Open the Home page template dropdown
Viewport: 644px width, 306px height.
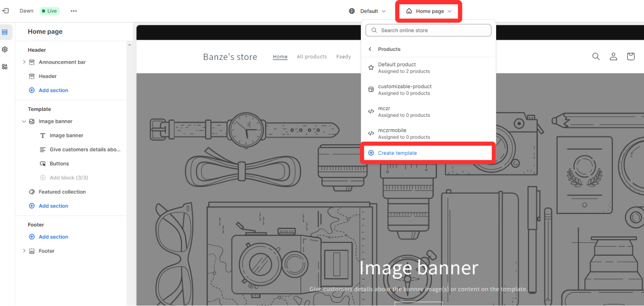click(x=428, y=11)
